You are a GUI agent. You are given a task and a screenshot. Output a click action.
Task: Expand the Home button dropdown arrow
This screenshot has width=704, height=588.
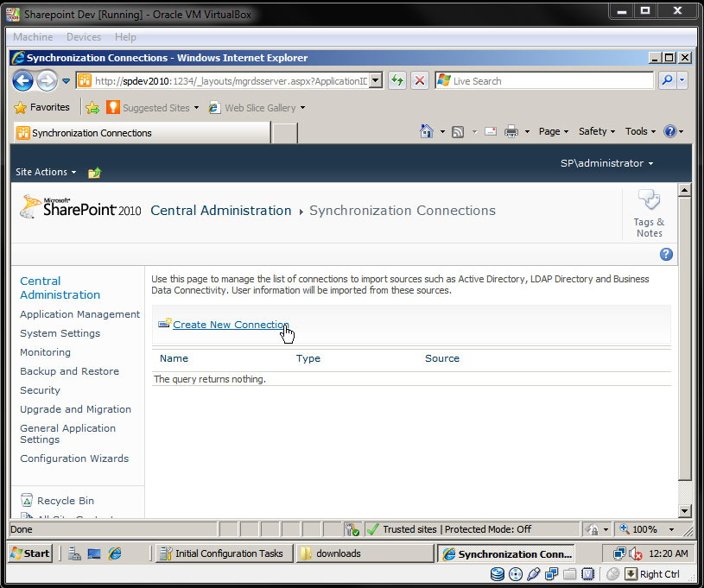tap(442, 131)
